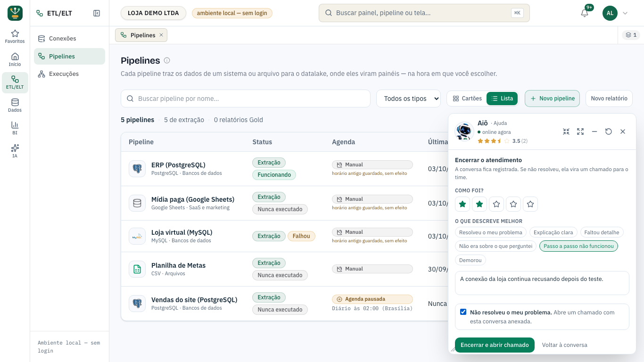Image resolution: width=644 pixels, height=362 pixels.
Task: Expand Aiô help panel to fullscreen
Action: click(580, 132)
